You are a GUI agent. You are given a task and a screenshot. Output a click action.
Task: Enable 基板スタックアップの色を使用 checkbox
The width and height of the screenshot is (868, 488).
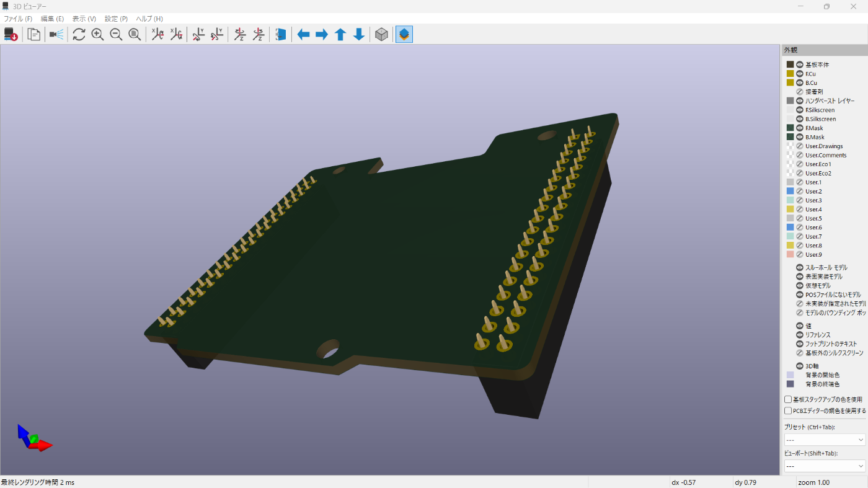(788, 400)
